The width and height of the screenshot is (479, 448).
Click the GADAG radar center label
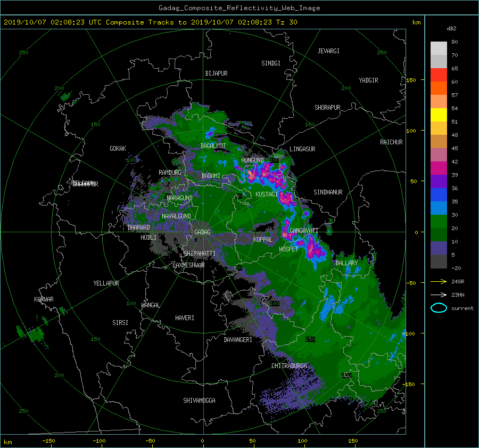point(202,232)
